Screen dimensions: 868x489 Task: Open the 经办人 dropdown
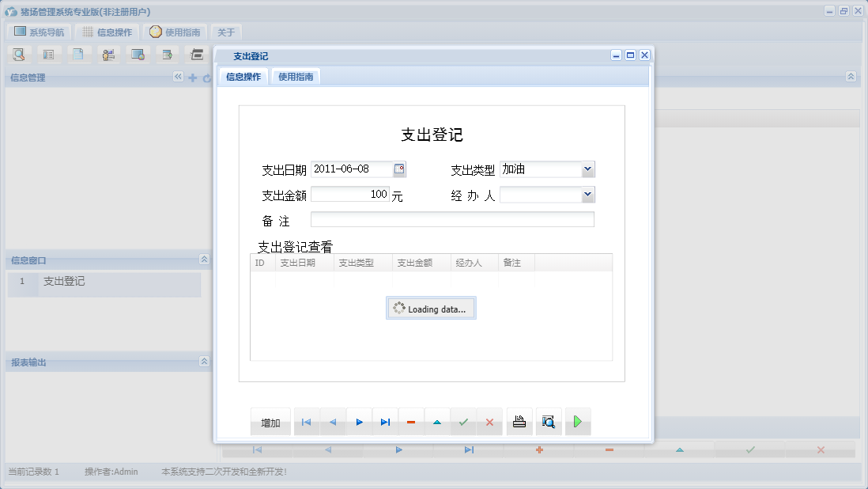pyautogui.click(x=587, y=194)
